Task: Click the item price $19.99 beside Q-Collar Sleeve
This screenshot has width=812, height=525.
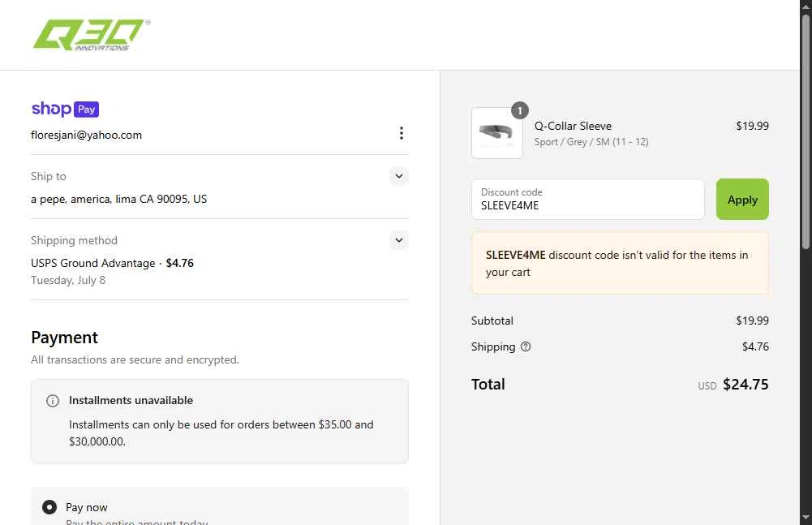Action: 753,126
